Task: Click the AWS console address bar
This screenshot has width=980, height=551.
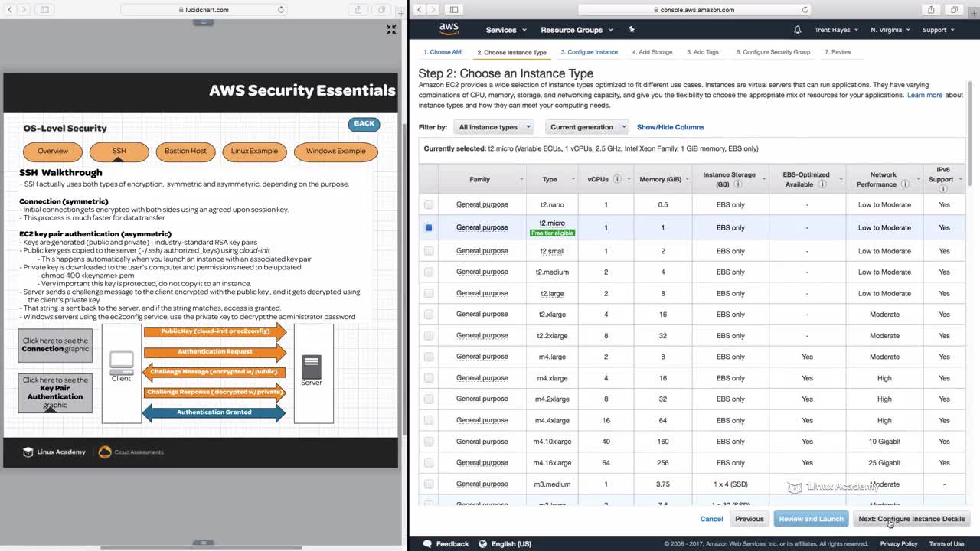Action: pos(695,10)
